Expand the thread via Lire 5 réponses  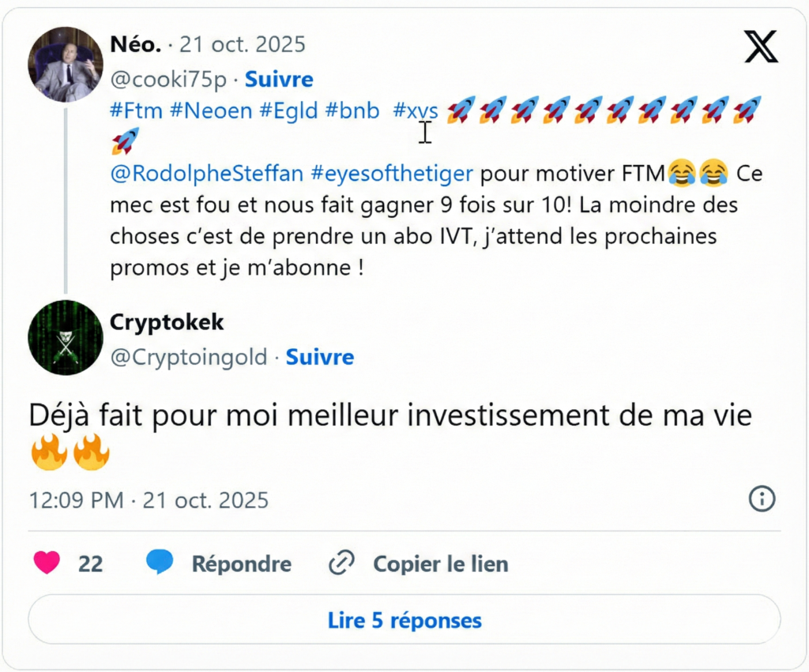404,621
